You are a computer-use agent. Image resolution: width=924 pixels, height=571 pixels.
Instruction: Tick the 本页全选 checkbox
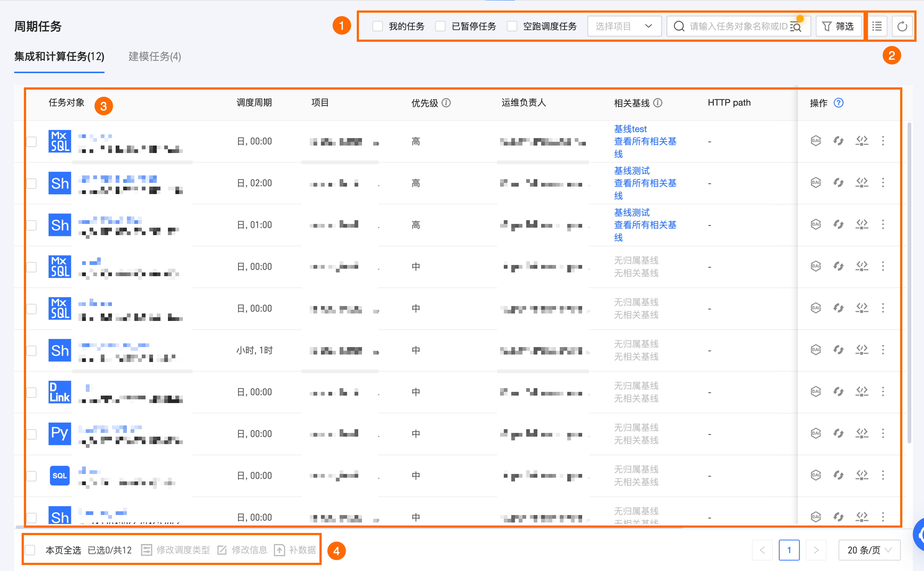(30, 550)
